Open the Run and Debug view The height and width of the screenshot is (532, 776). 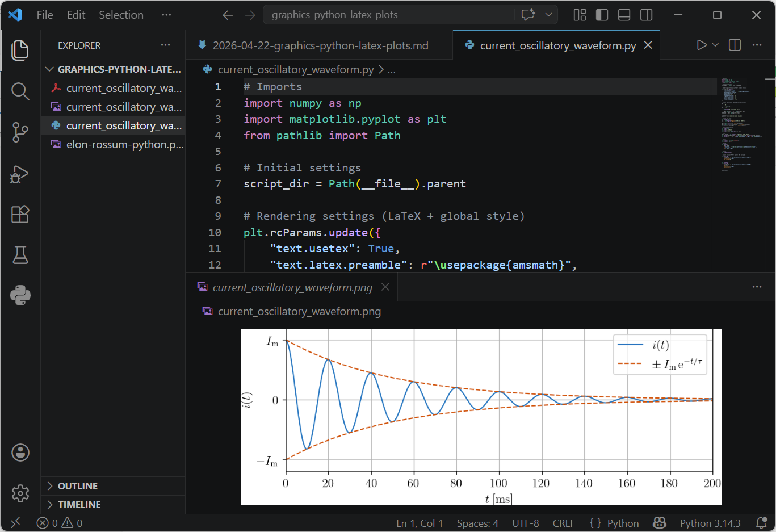point(20,174)
